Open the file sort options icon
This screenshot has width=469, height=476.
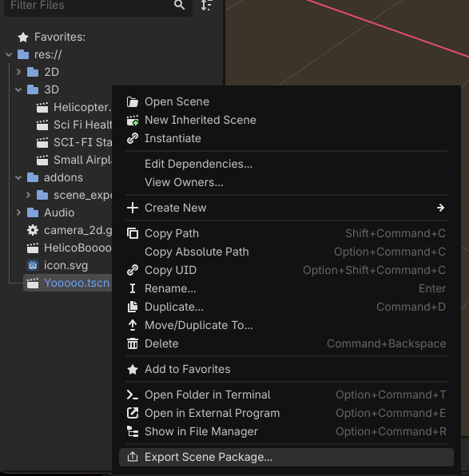[207, 5]
